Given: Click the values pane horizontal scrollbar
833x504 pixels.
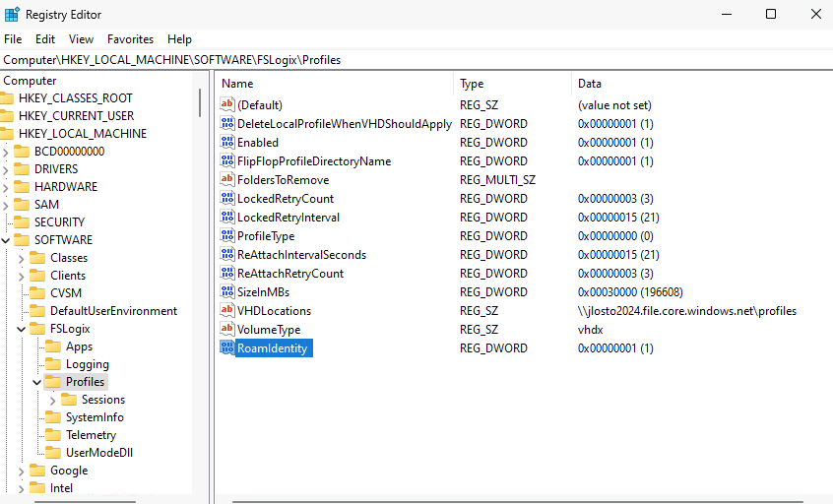Looking at the screenshot, I should [x=518, y=501].
